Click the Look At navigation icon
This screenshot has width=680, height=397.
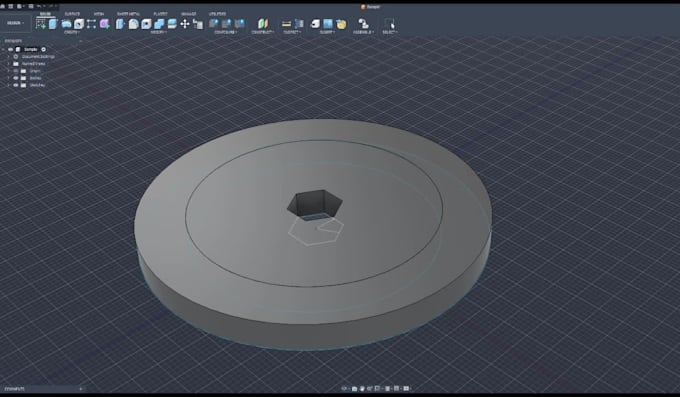click(x=355, y=389)
